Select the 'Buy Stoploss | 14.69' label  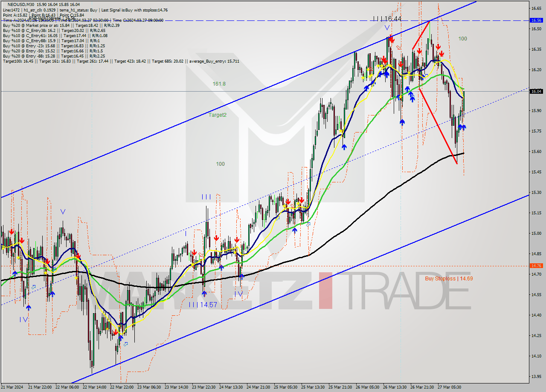click(449, 278)
